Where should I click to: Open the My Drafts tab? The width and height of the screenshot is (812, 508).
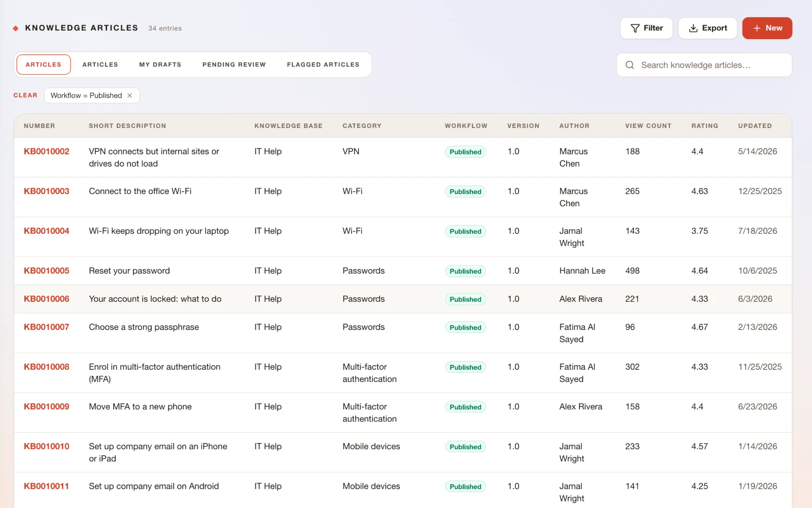[x=160, y=65]
